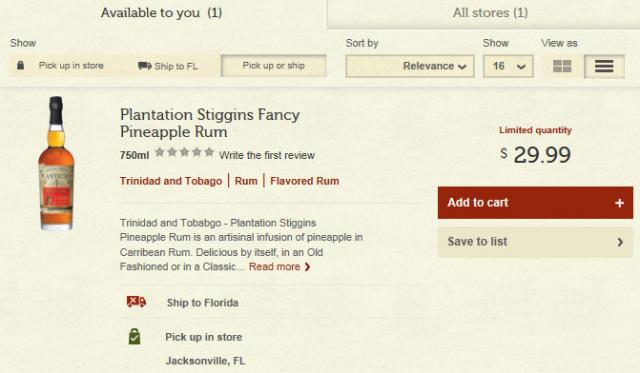
Task: Open the rum bottle product thumbnail
Action: pos(56,163)
